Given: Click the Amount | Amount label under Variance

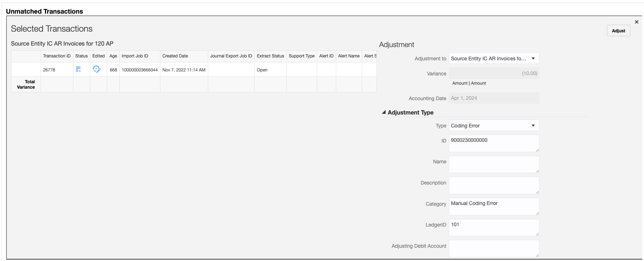Looking at the screenshot, I should (469, 83).
